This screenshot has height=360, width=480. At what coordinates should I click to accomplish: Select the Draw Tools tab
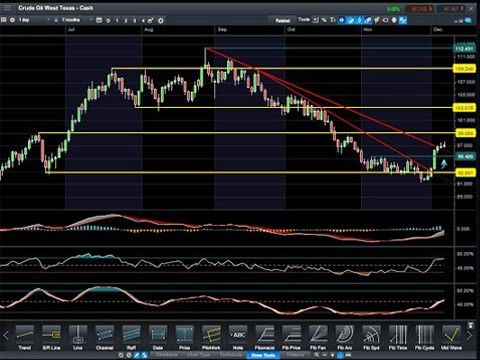click(x=263, y=355)
